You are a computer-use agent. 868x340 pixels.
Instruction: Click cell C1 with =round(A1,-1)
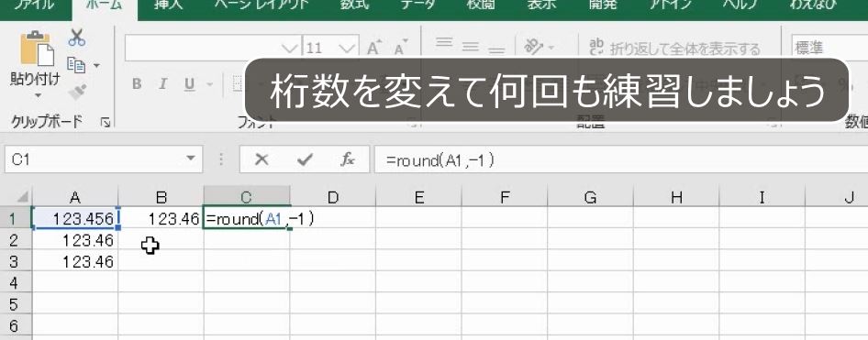pos(247,219)
